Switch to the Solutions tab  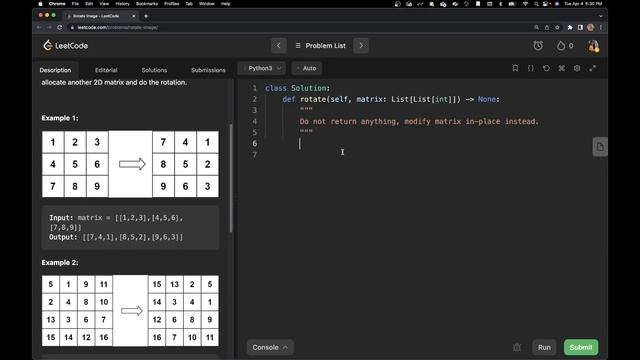click(x=154, y=70)
